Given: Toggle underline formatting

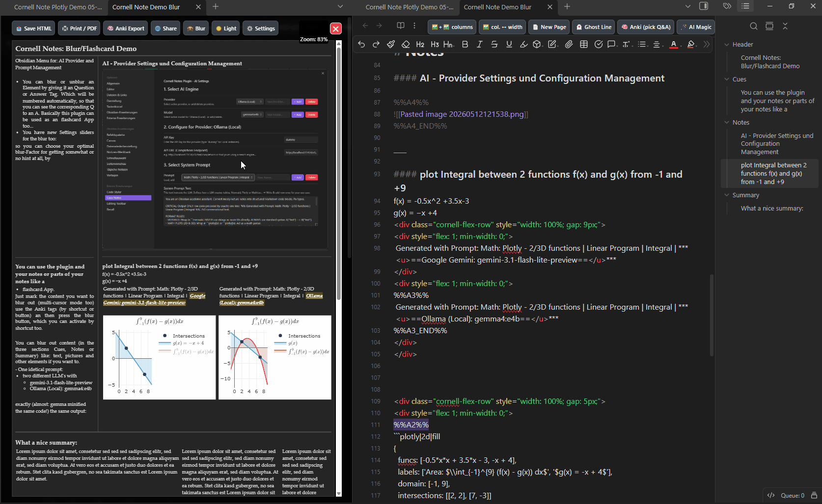Looking at the screenshot, I should (509, 44).
